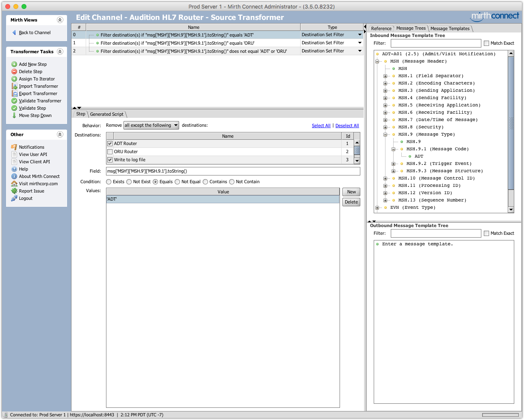Click the View User API document icon

point(14,154)
